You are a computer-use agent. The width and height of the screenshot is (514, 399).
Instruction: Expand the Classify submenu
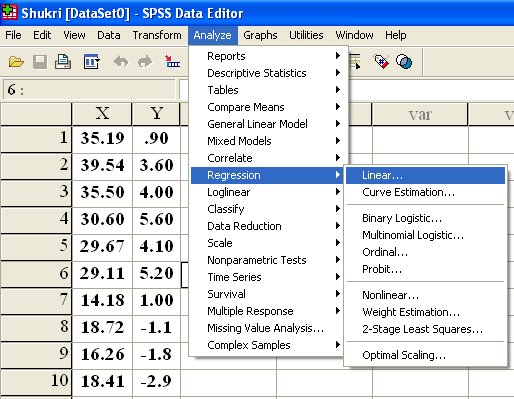click(267, 209)
